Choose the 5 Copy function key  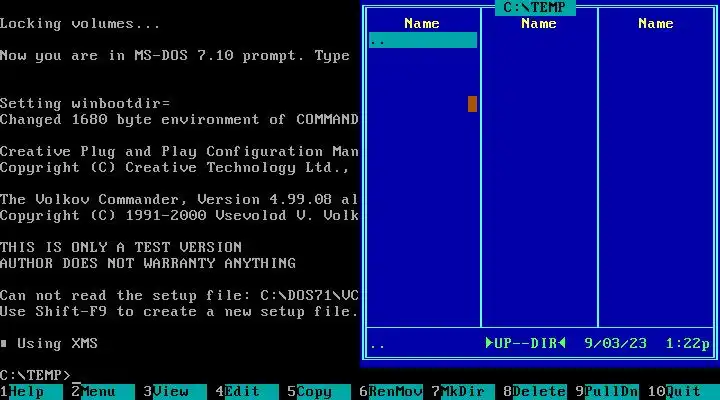coord(319,391)
